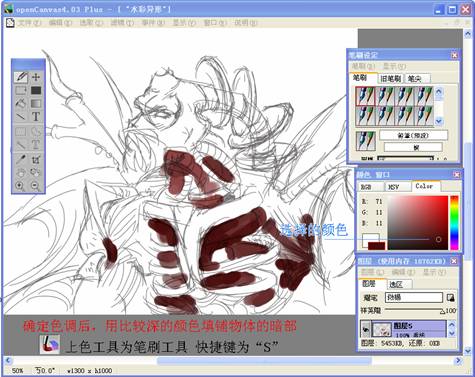Select the filled black rectangle tool
The width and height of the screenshot is (475, 377).
(x=36, y=90)
